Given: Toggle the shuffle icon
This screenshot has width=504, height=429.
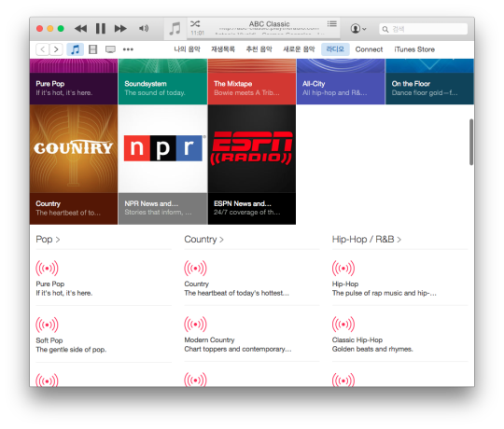Looking at the screenshot, I should 195,23.
